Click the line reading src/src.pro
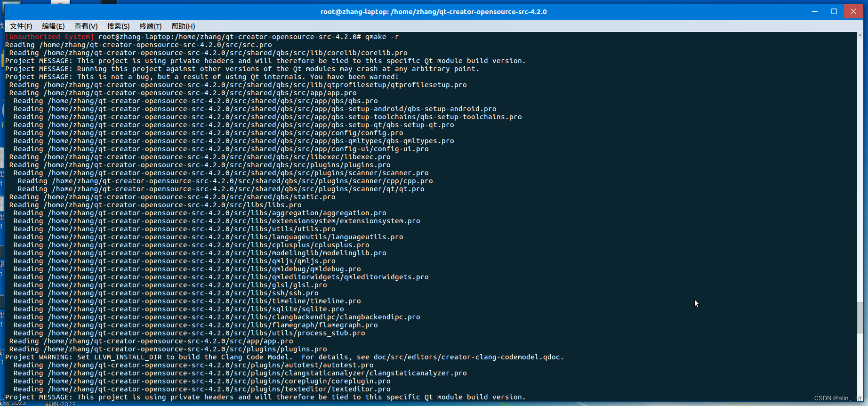The height and width of the screenshot is (406, 868). (x=138, y=45)
